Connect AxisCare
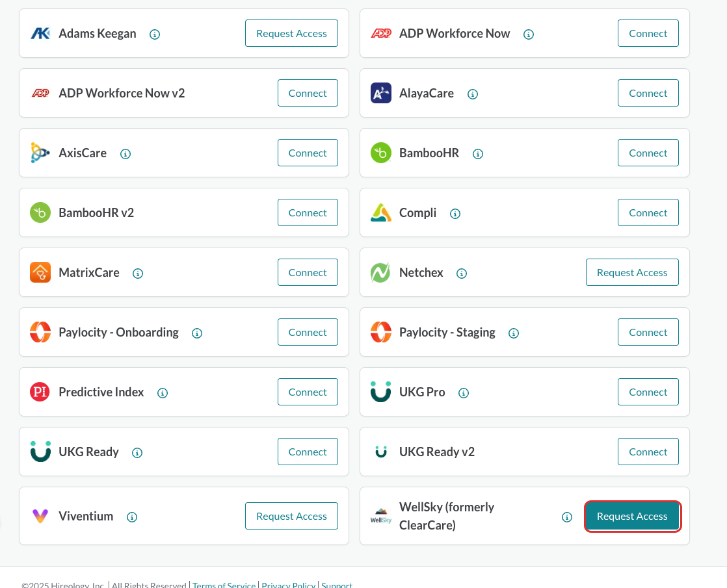Screen dimensions: 727x588 pyautogui.click(x=308, y=153)
